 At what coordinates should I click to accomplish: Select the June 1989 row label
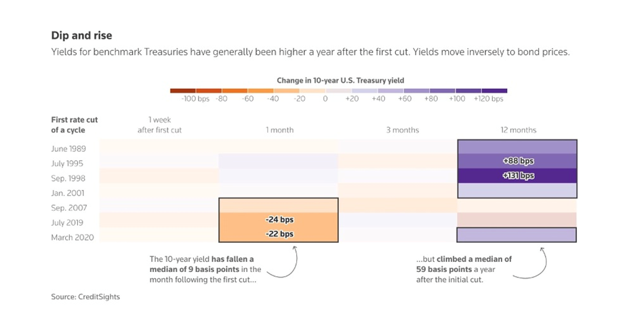point(68,148)
